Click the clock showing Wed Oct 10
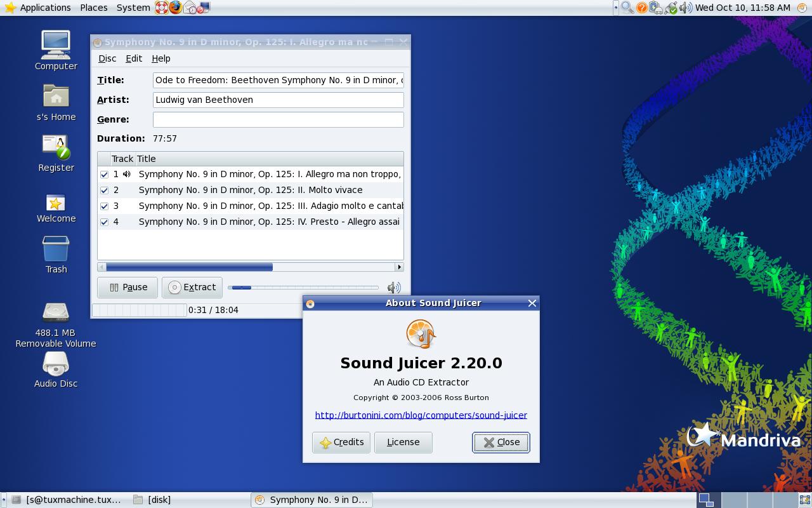812x508 pixels. coord(743,8)
